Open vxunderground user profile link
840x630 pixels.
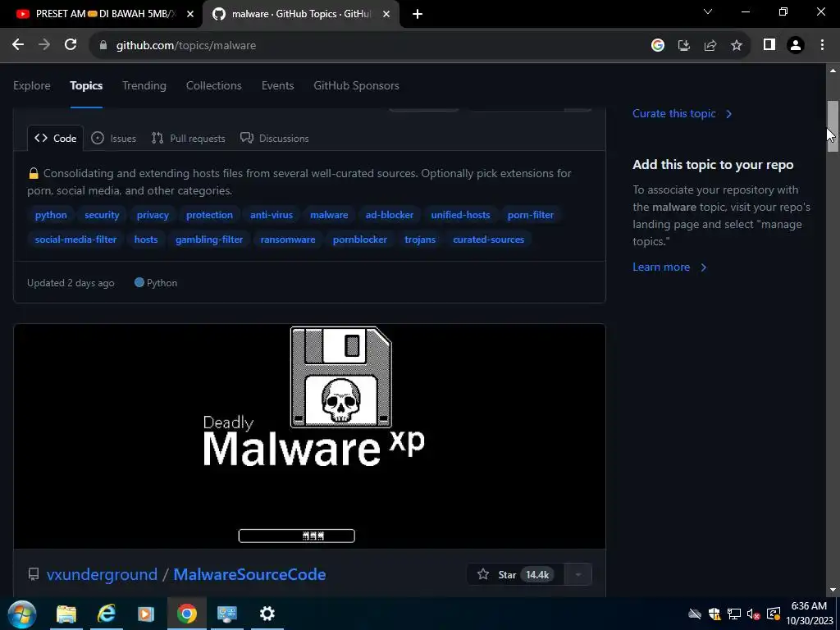pyautogui.click(x=102, y=574)
